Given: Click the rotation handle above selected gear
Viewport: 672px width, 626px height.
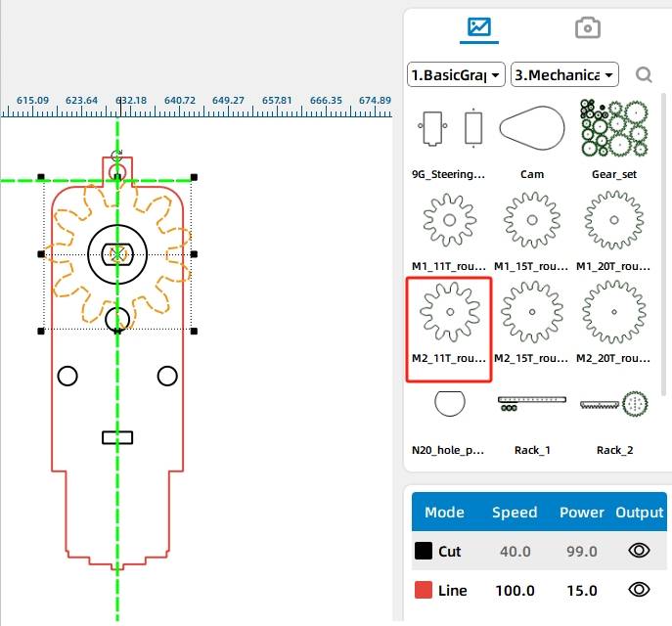Looking at the screenshot, I should [x=117, y=155].
